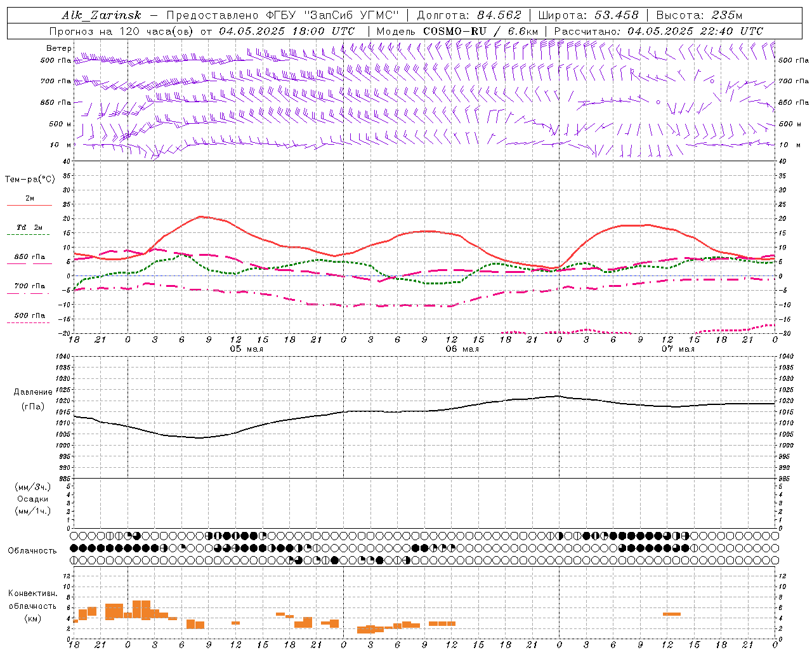Click dashed green line sample under 'Td 2м'
The image size is (812, 650).
(x=29, y=234)
